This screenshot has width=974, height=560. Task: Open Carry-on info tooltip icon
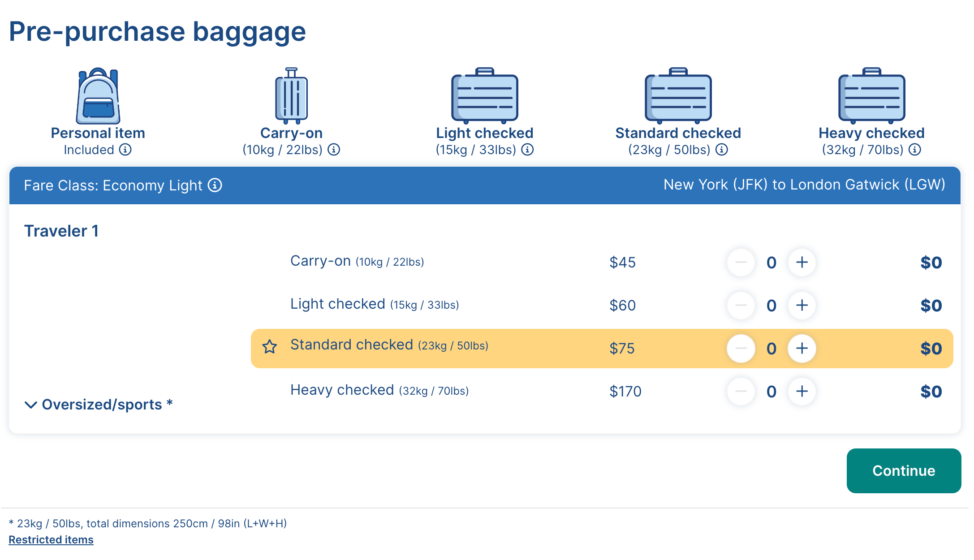tap(334, 150)
